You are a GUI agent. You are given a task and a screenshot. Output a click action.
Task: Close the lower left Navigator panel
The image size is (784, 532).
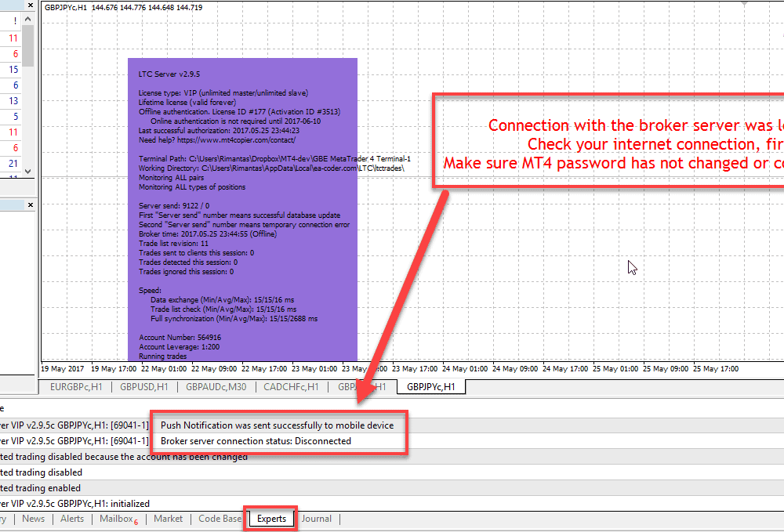pos(31,204)
